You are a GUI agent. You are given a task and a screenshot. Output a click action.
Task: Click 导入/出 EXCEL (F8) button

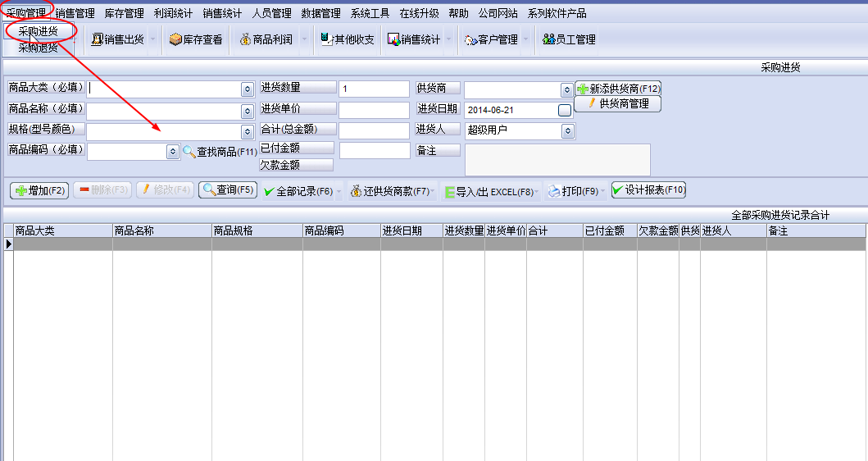click(x=450, y=192)
